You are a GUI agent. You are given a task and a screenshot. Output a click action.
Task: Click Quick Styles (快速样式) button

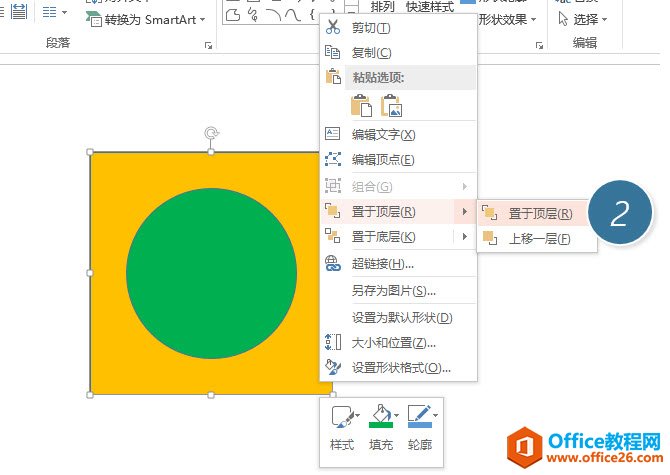[x=429, y=7]
